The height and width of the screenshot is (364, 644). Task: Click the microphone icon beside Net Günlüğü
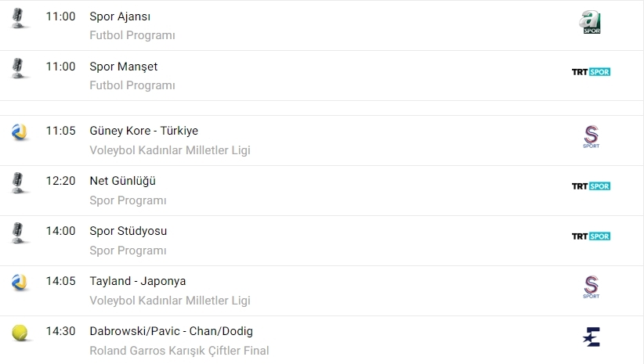click(x=19, y=182)
